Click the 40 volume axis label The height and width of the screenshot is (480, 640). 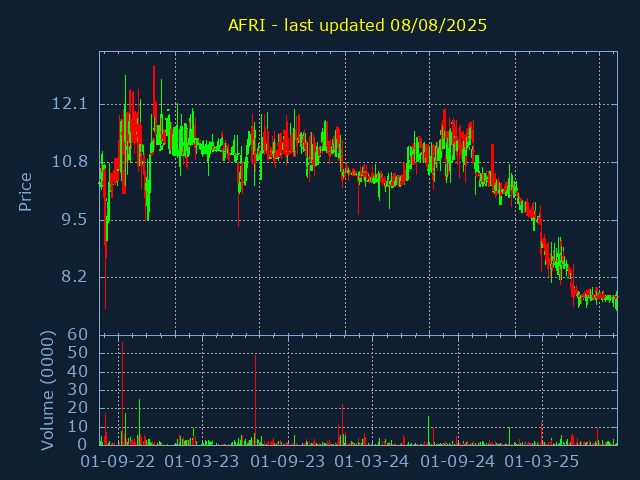click(78, 371)
